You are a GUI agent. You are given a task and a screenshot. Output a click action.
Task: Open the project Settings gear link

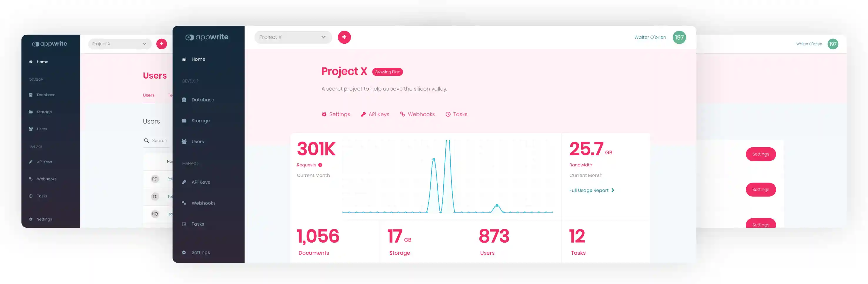point(336,114)
